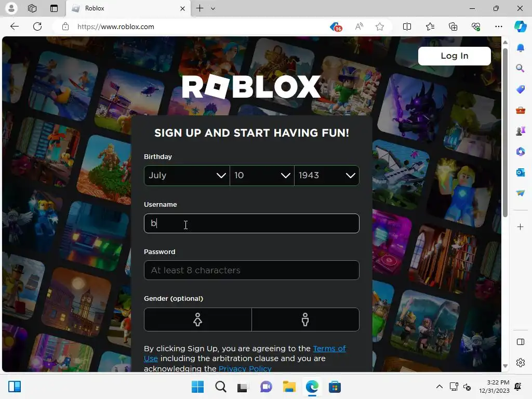Click the page vertical scrollbar thumb
Image resolution: width=532 pixels, height=399 pixels.
tap(505, 132)
